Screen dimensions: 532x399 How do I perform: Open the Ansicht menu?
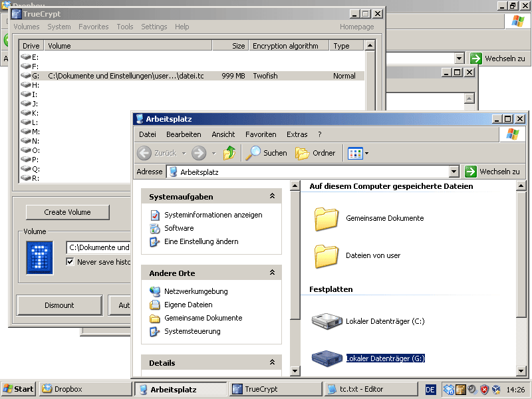tap(223, 134)
